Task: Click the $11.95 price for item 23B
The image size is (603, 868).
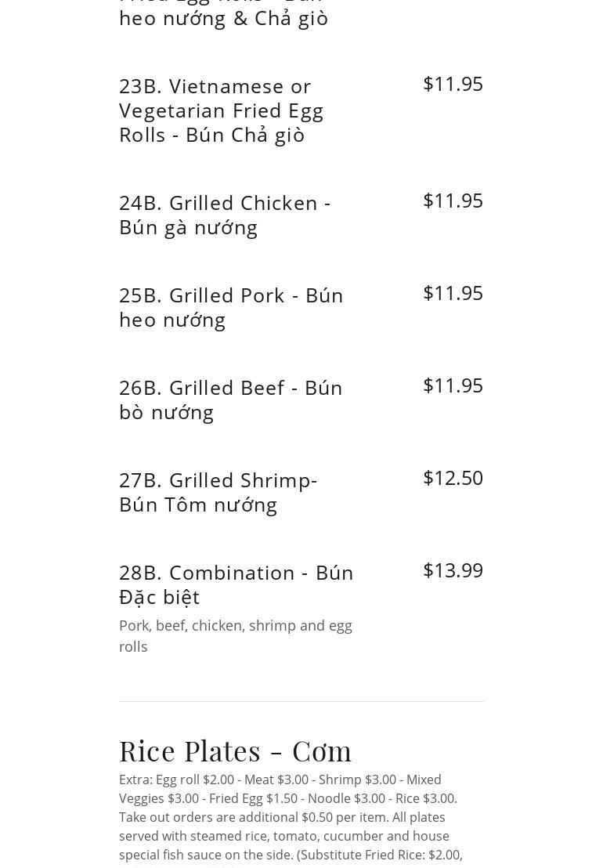Action: pos(453,84)
